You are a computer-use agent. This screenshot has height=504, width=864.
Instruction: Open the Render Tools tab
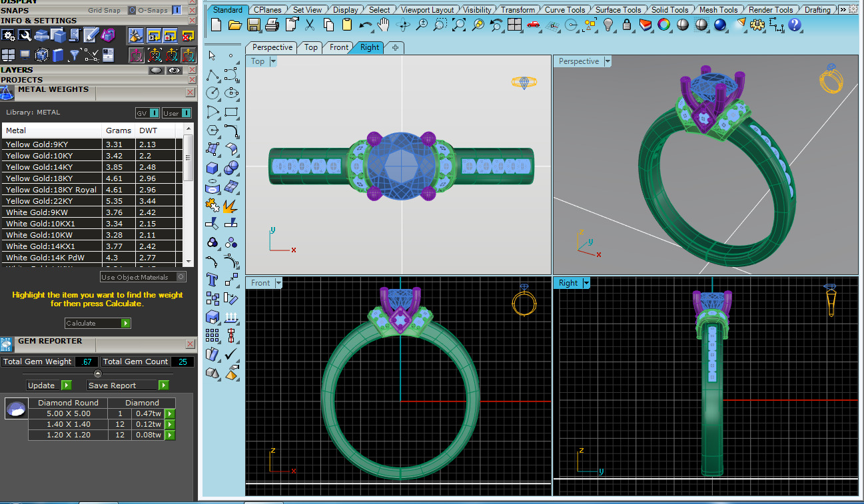coord(771,10)
